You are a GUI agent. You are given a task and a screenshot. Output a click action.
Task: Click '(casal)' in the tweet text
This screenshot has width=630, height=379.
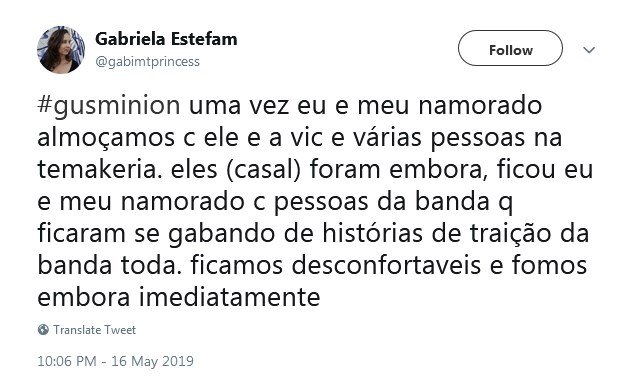[264, 170]
